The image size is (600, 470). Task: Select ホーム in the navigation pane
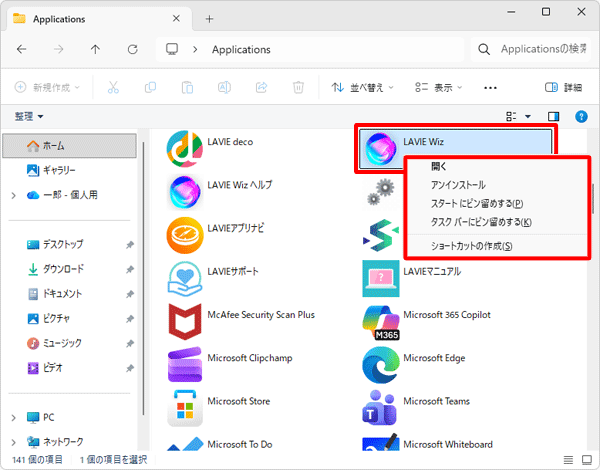pyautogui.click(x=70, y=146)
